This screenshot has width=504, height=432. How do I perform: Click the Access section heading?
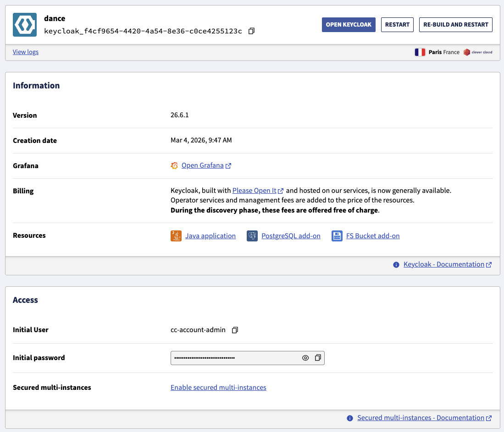25,300
